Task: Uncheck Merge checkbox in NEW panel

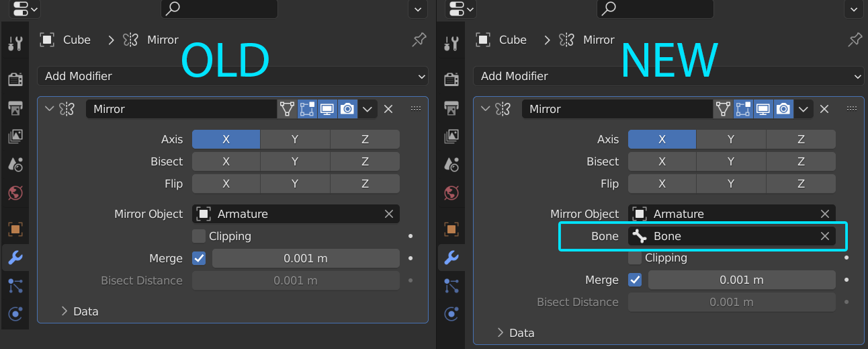Action: (x=634, y=280)
